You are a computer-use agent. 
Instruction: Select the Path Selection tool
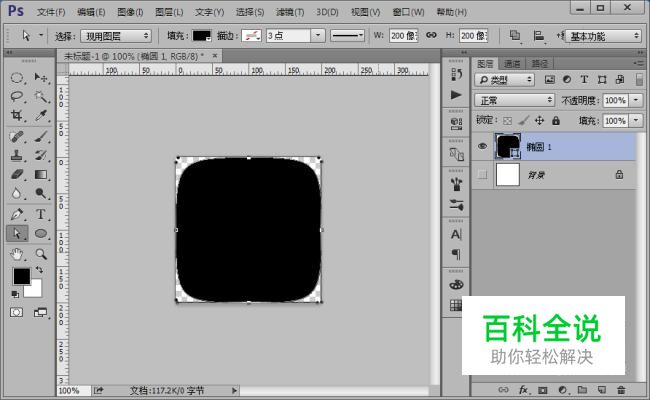(17, 233)
